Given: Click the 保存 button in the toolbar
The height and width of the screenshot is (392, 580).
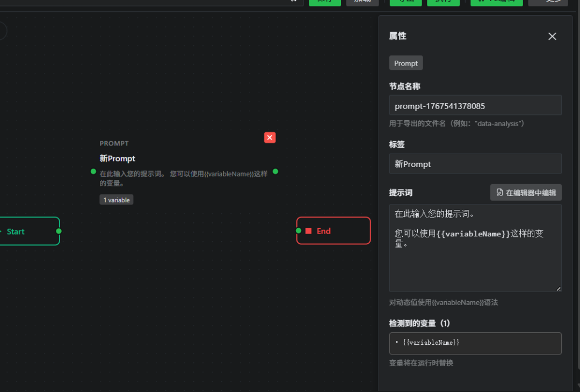Looking at the screenshot, I should pos(325,2).
